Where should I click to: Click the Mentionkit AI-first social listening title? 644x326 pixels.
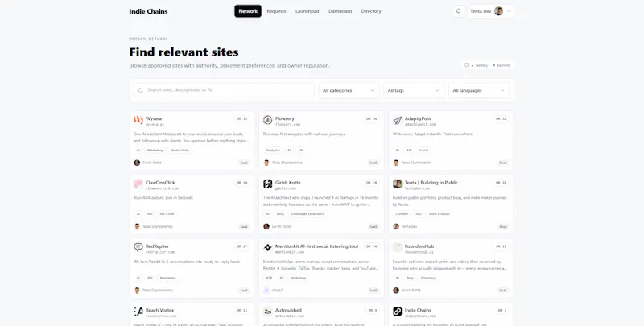(x=316, y=246)
